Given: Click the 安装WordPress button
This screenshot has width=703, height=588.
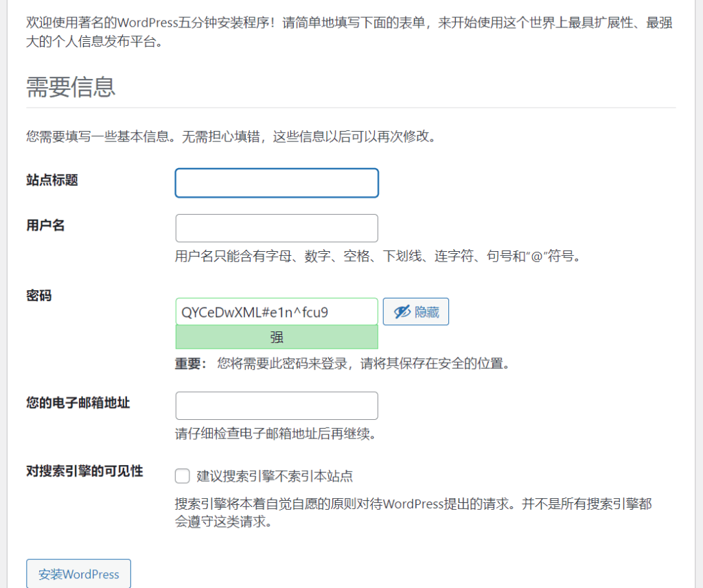Looking at the screenshot, I should tap(78, 574).
